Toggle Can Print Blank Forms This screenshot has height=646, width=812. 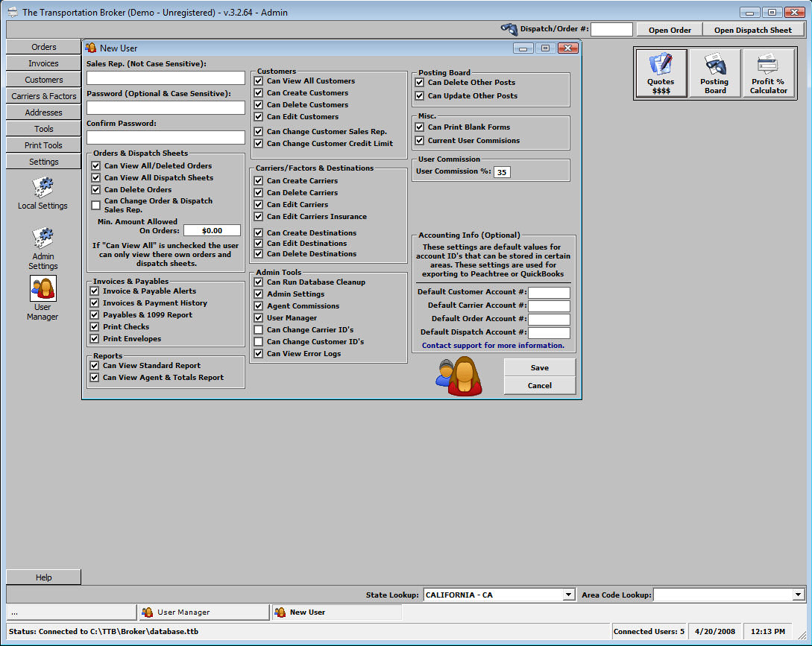point(420,127)
